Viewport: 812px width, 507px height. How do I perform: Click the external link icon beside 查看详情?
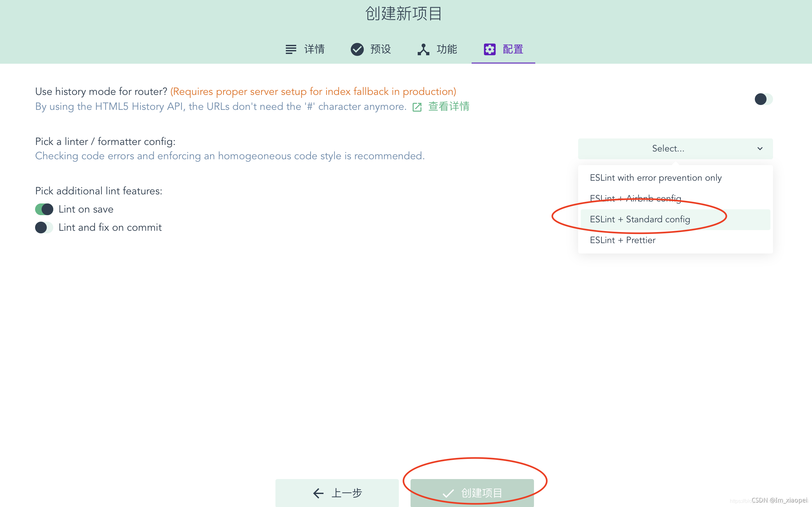point(417,107)
